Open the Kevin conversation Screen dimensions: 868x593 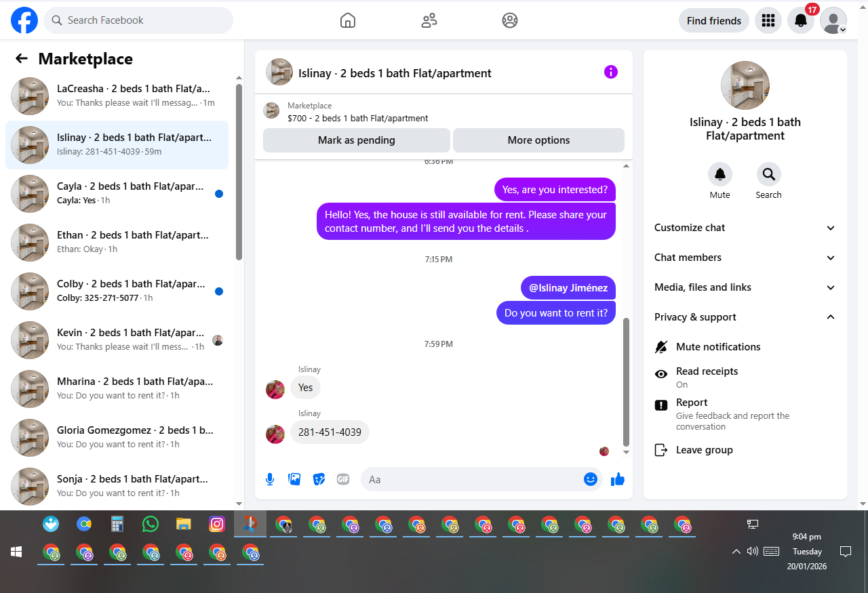pos(117,340)
